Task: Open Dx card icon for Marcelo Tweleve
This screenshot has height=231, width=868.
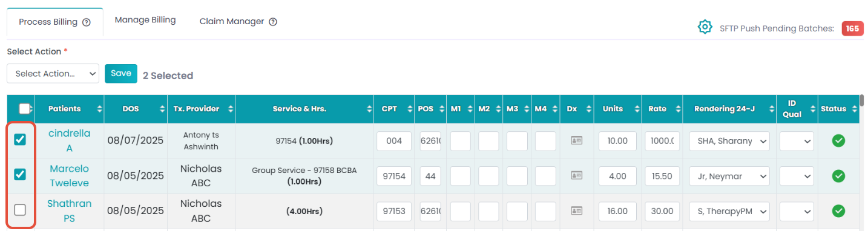Action: point(577,175)
